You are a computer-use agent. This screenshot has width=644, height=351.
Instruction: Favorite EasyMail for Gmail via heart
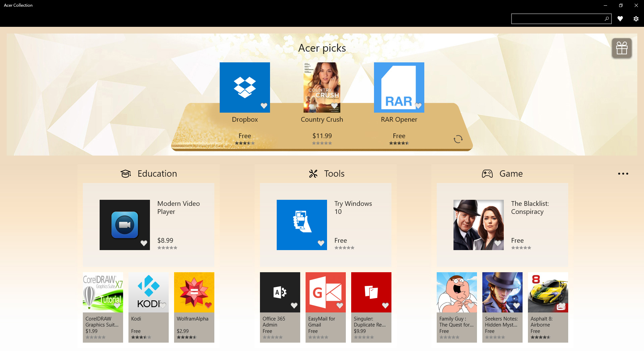(x=340, y=305)
